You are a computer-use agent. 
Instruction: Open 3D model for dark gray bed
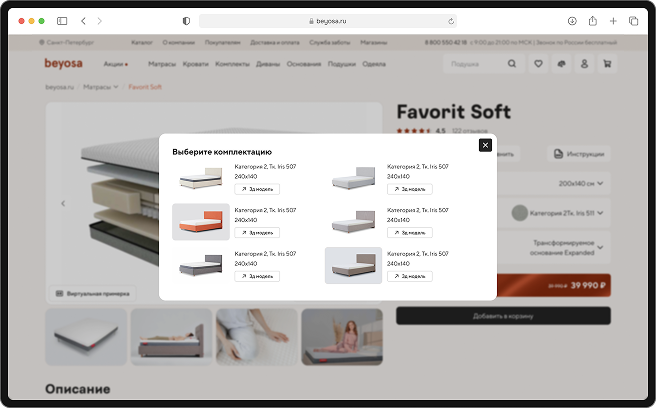(257, 275)
